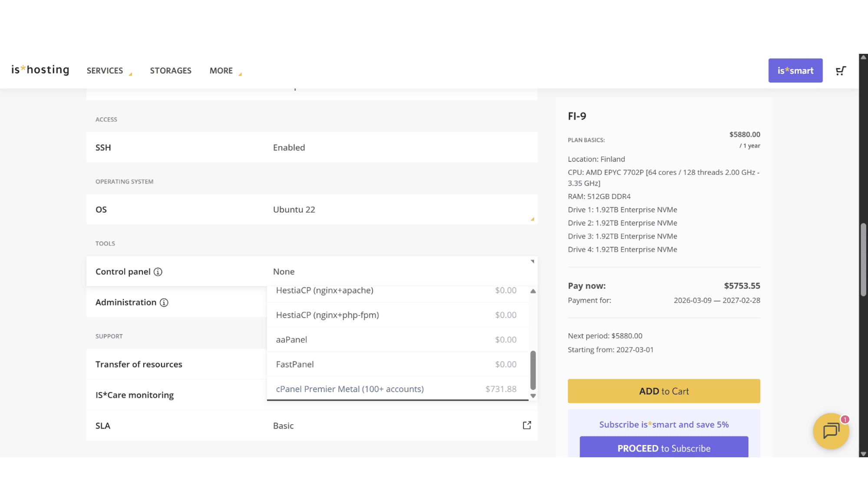868x488 pixels.
Task: Choose FastPanel control panel option
Action: tap(397, 364)
